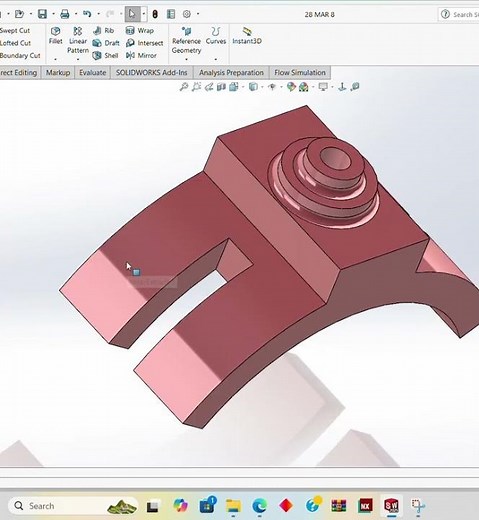Expand the Save button dropdown arrow
The height and width of the screenshot is (520, 479).
[x=53, y=14]
